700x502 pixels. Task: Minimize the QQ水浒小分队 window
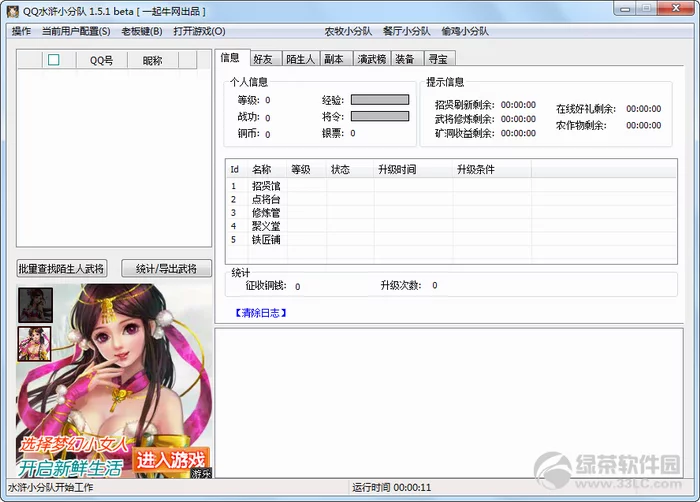coord(625,8)
